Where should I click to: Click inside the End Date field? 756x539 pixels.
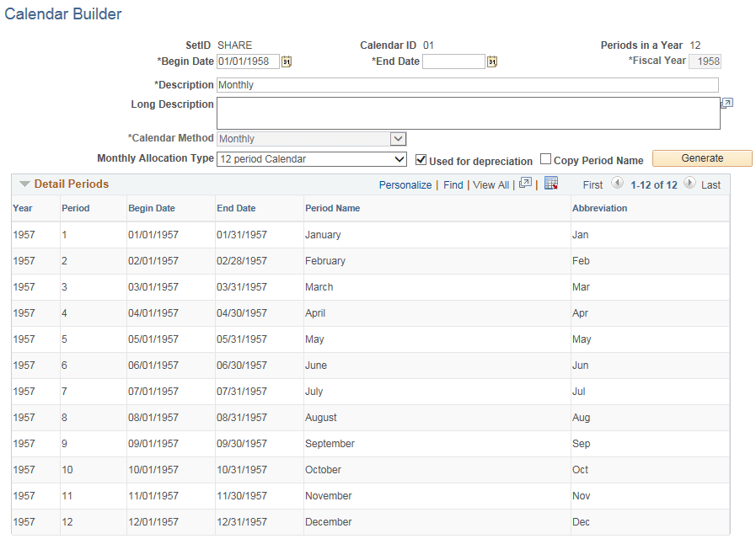[x=453, y=61]
